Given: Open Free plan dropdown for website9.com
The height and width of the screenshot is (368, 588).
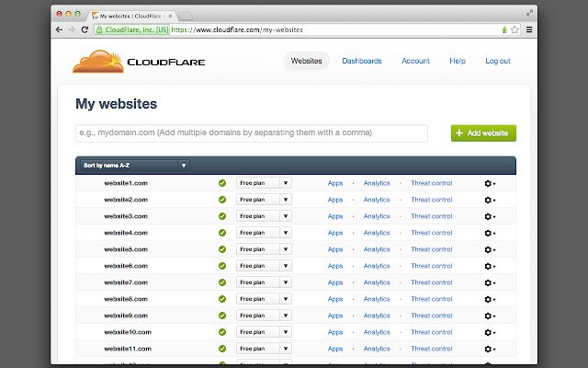Looking at the screenshot, I should click(264, 316).
